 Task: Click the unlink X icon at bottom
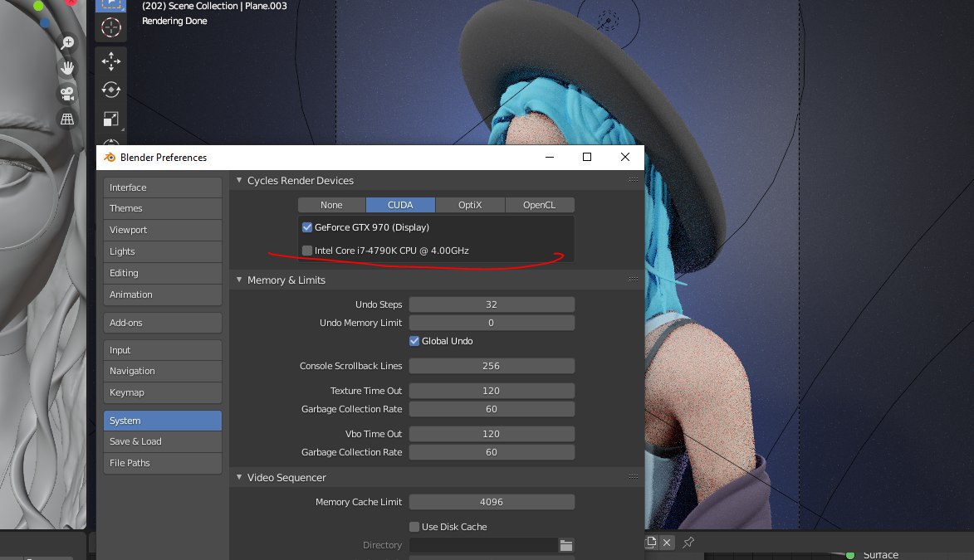(x=667, y=543)
